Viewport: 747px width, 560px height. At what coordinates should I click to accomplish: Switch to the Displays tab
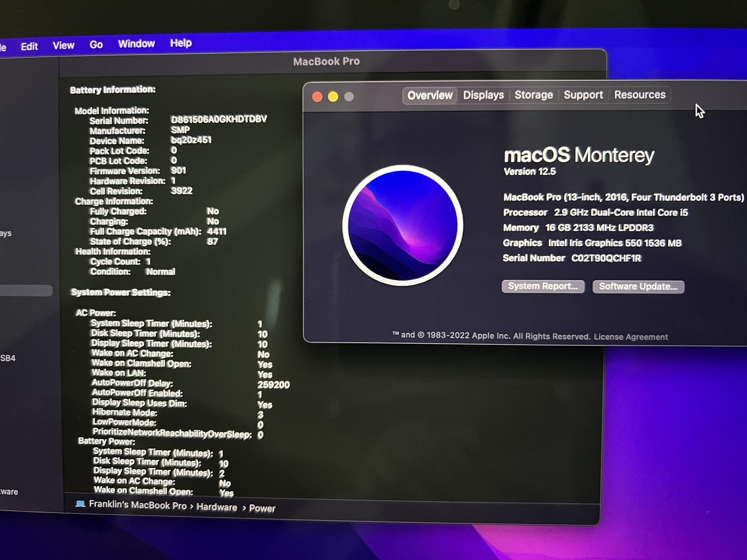483,95
